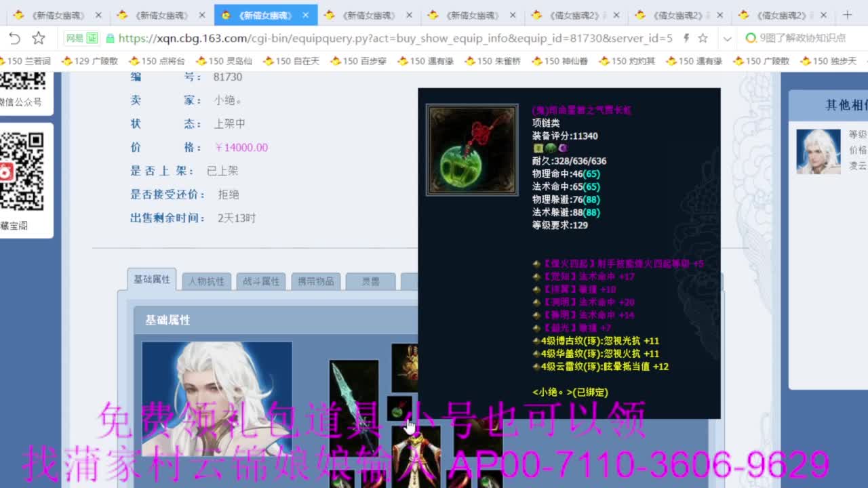
Task: Click the tooltip item type 项链类
Action: click(x=546, y=123)
